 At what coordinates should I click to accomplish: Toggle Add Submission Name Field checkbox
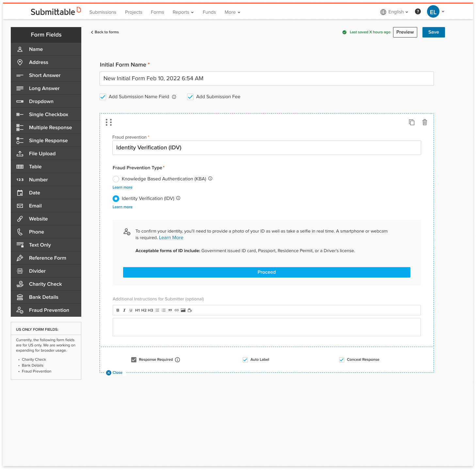[x=103, y=97]
